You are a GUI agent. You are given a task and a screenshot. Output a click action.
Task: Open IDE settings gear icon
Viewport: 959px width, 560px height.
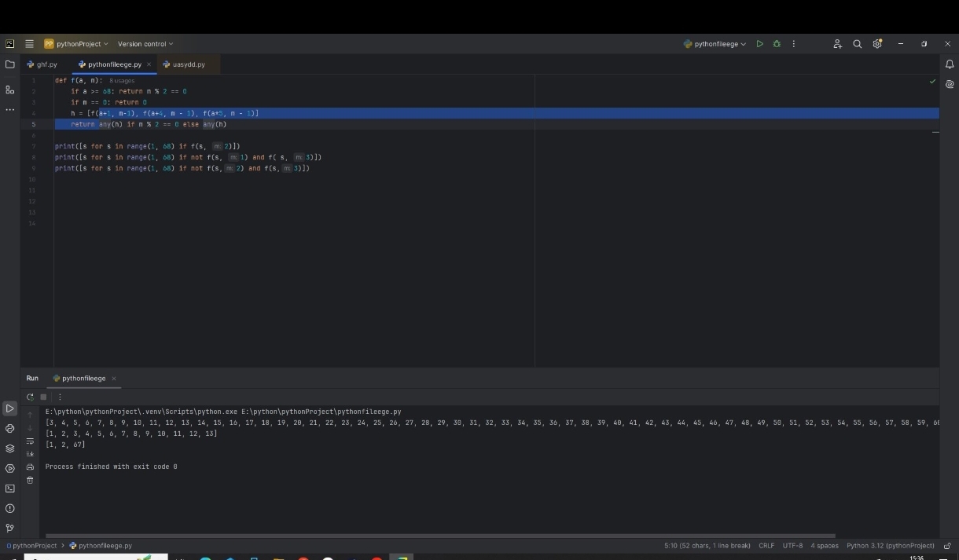877,44
